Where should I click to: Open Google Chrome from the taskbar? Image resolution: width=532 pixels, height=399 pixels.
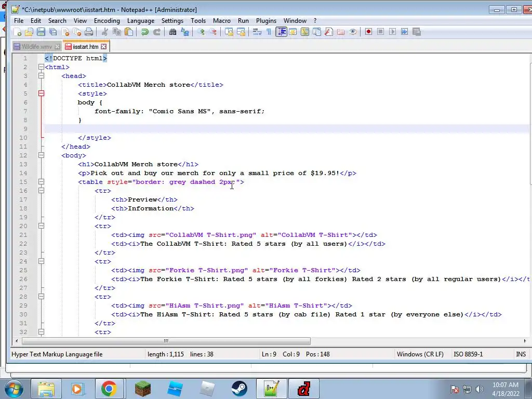[x=109, y=389]
